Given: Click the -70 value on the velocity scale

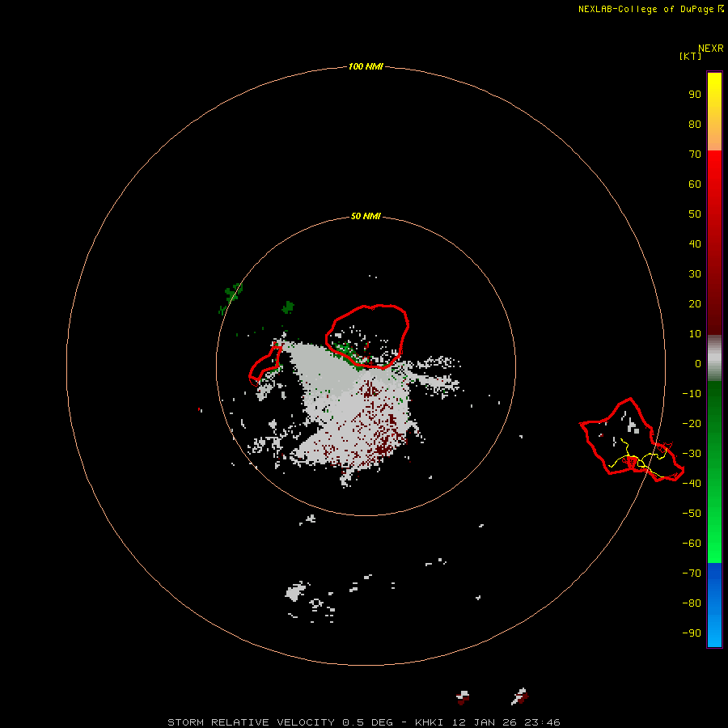Looking at the screenshot, I should [x=692, y=574].
